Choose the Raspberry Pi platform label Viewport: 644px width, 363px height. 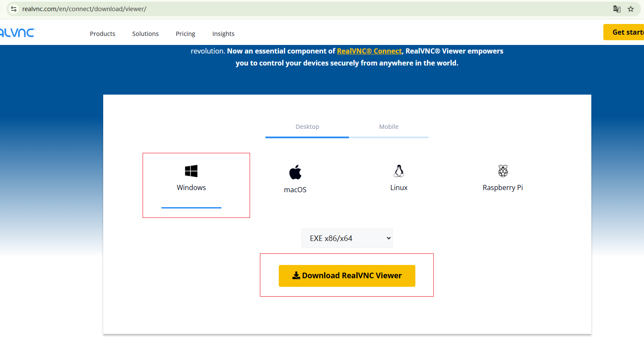(x=503, y=187)
